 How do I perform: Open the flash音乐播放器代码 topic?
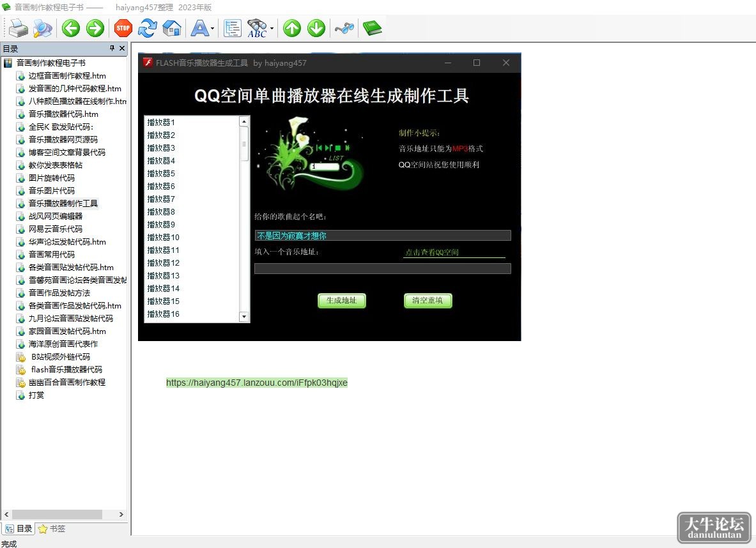[x=66, y=369]
